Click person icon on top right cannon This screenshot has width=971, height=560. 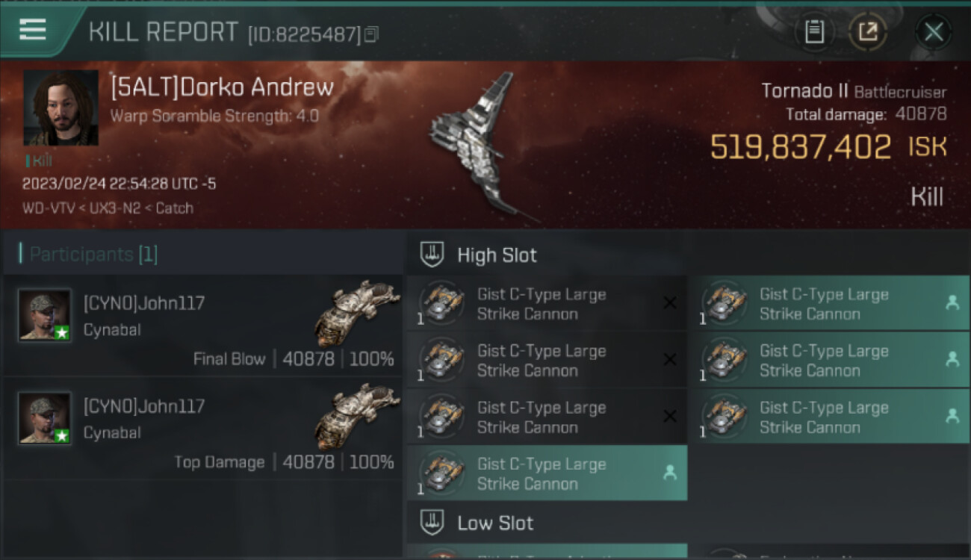(x=952, y=302)
